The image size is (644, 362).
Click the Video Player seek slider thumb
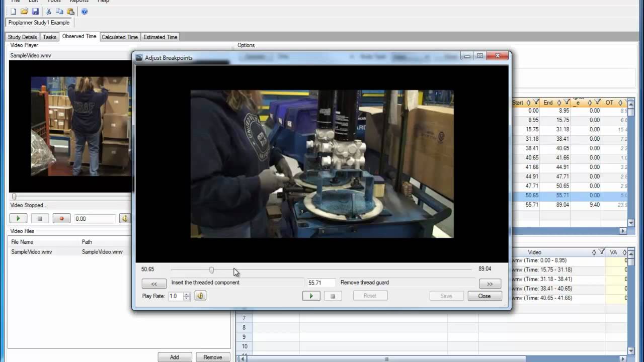14,197
